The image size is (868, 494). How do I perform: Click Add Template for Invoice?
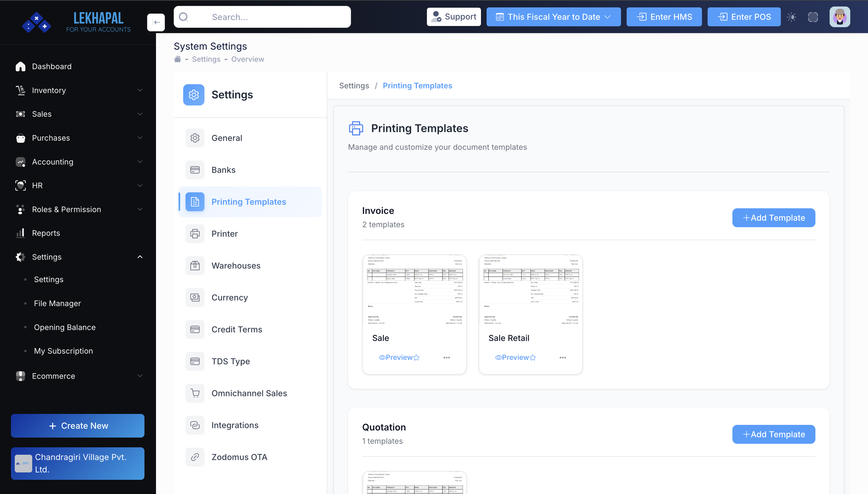773,218
